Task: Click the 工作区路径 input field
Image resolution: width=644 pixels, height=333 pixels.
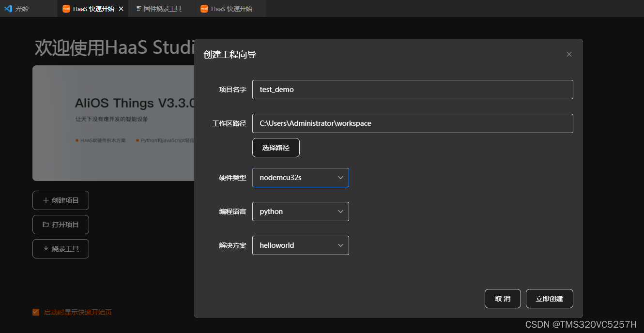Action: pos(413,123)
